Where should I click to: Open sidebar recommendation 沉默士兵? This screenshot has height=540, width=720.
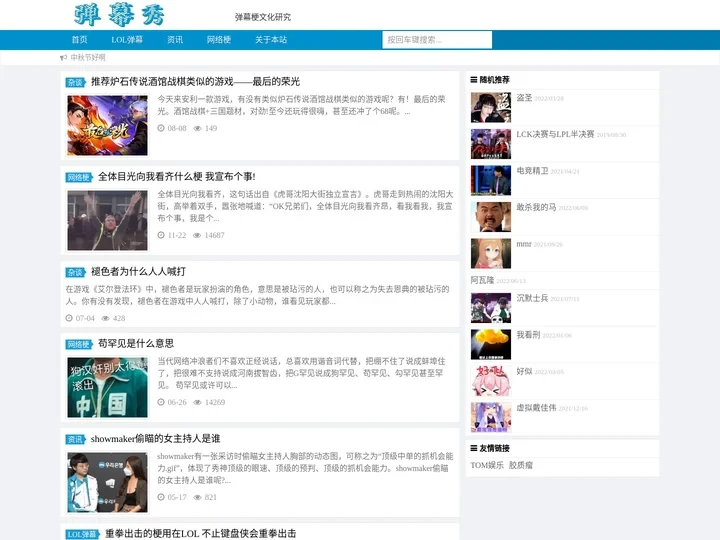coord(532,298)
